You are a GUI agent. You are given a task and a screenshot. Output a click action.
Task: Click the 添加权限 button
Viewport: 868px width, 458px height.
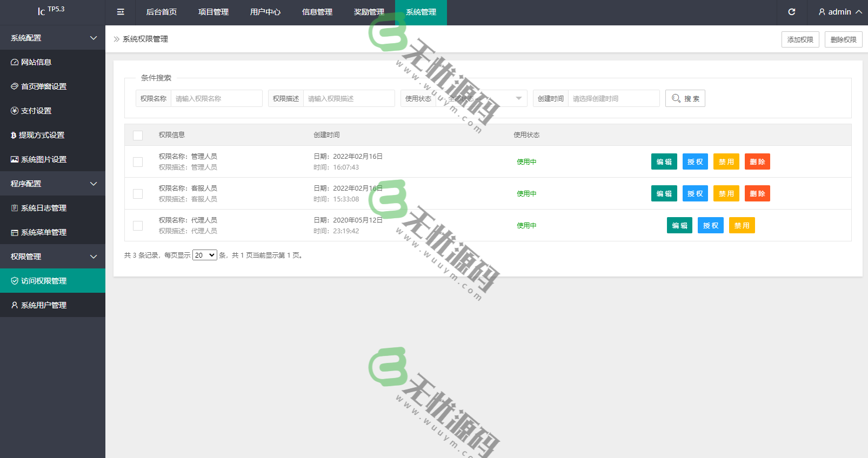click(x=800, y=39)
